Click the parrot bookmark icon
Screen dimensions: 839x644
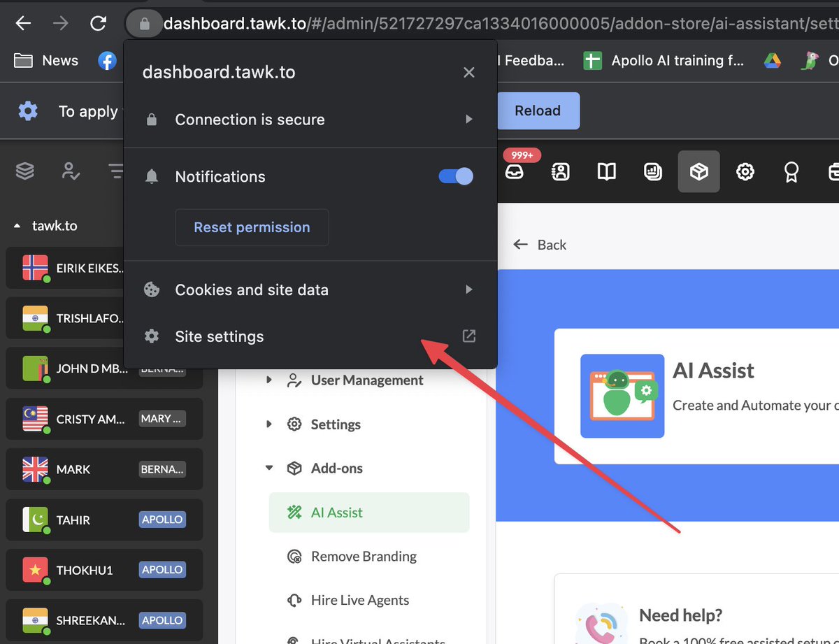click(x=810, y=61)
